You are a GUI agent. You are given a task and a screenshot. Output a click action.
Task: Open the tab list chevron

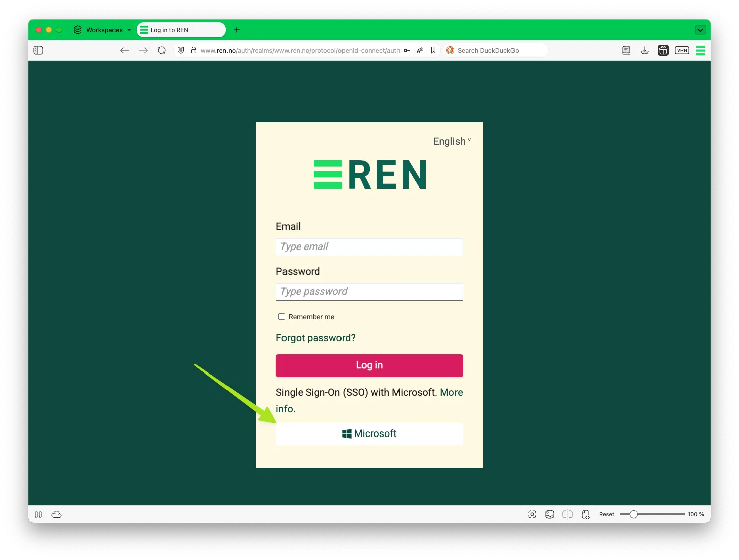700,30
